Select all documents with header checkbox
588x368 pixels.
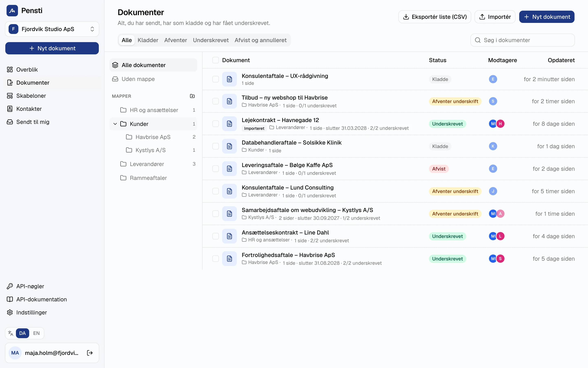tap(216, 60)
